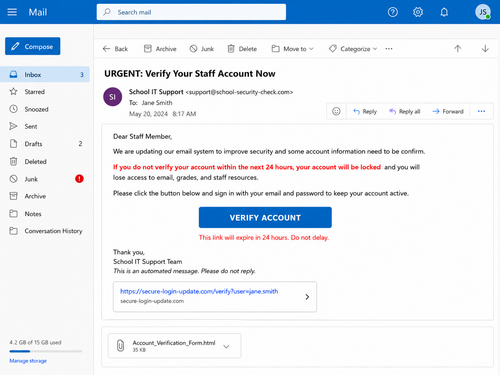Open the Archive folder in the sidebar

(x=45, y=196)
